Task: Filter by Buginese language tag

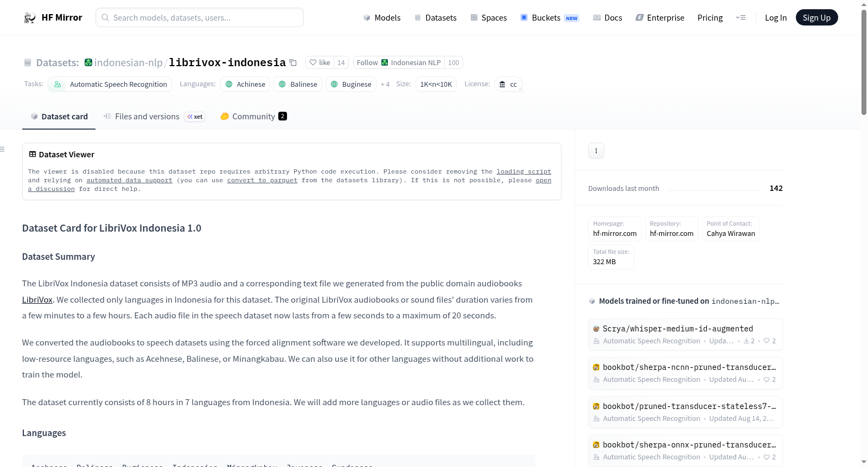Action: (x=351, y=84)
